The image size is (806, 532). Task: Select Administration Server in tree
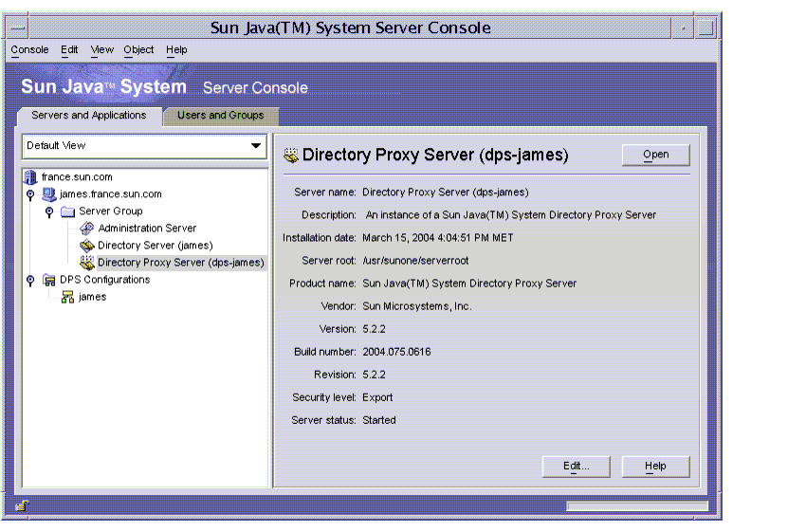pos(147,229)
